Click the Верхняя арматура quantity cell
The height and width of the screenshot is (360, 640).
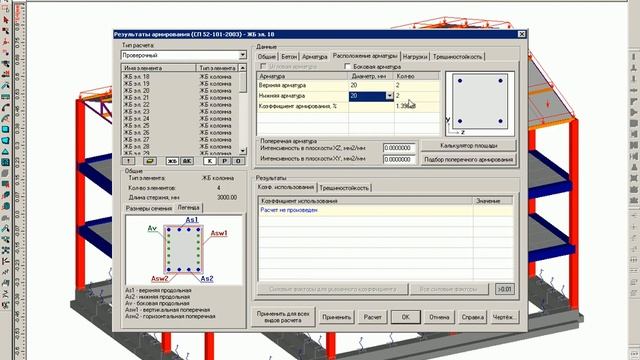click(x=417, y=85)
